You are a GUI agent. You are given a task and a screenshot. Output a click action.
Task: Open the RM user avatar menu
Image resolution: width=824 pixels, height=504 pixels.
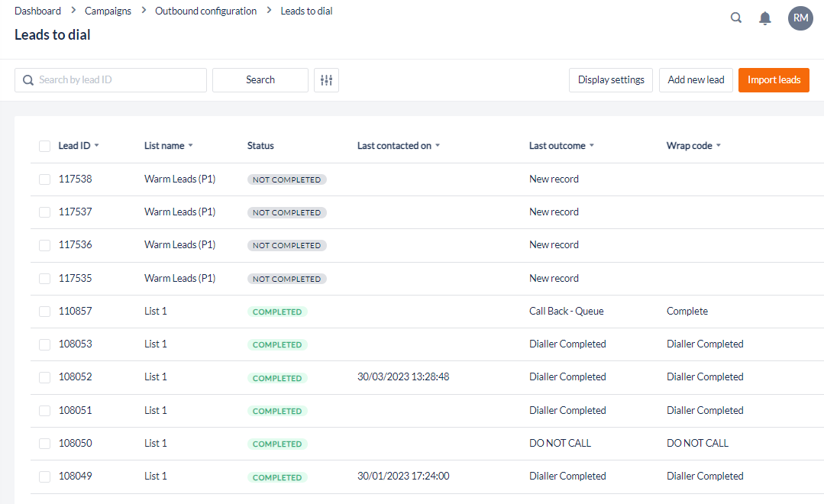coord(800,18)
